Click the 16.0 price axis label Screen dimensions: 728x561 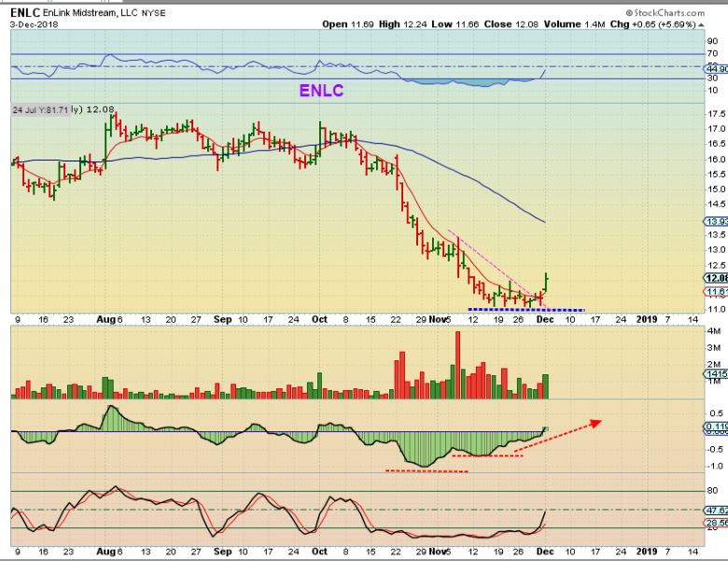pos(717,160)
